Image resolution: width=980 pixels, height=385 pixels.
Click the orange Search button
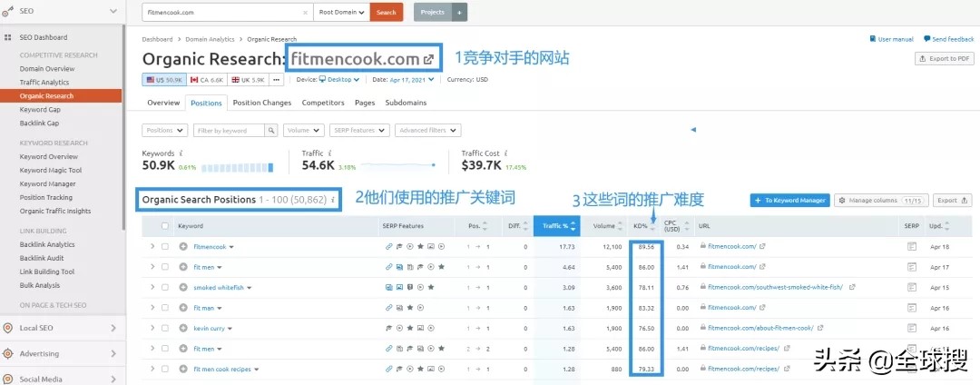(387, 13)
